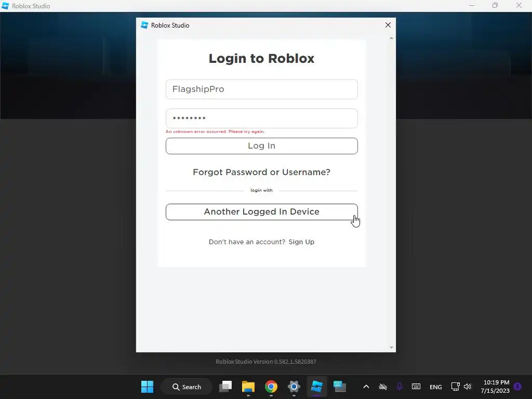Open File Explorer from the taskbar
The height and width of the screenshot is (399, 532).
coord(248,387)
